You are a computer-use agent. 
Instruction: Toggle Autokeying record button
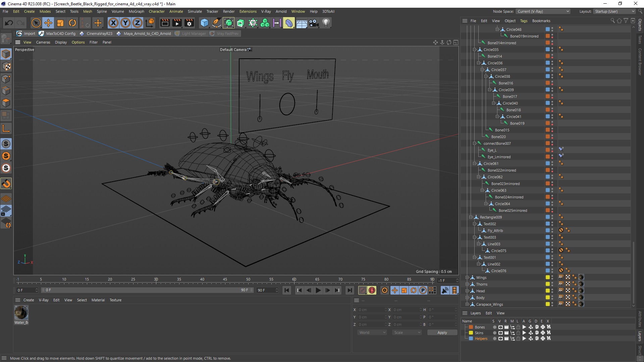[x=372, y=290]
